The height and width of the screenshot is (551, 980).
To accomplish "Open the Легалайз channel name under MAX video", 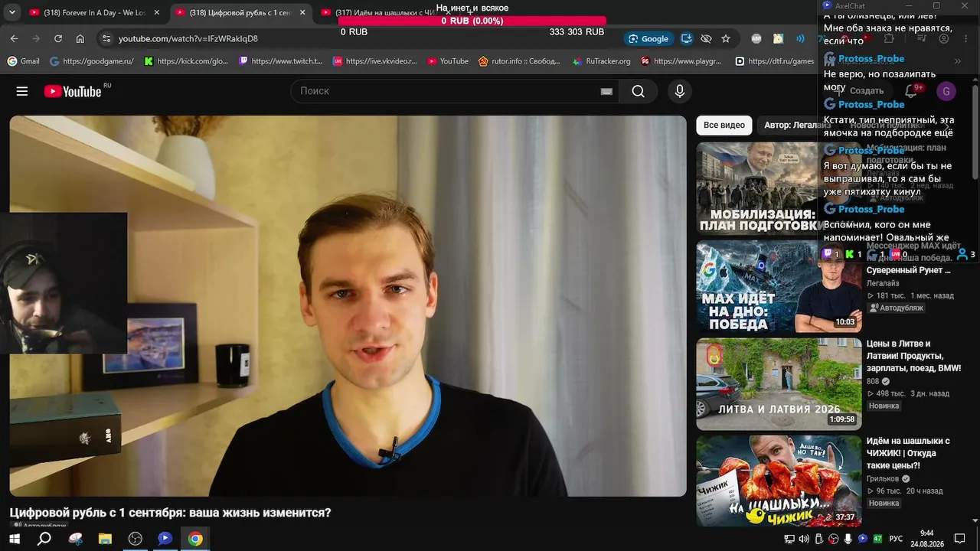I will [883, 283].
